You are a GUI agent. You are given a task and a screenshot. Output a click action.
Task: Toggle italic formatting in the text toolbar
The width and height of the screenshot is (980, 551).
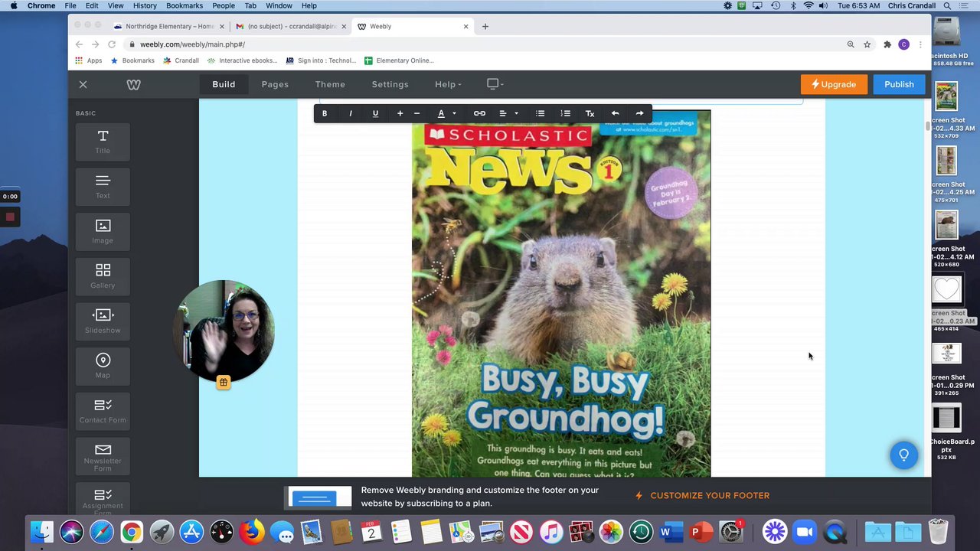351,113
